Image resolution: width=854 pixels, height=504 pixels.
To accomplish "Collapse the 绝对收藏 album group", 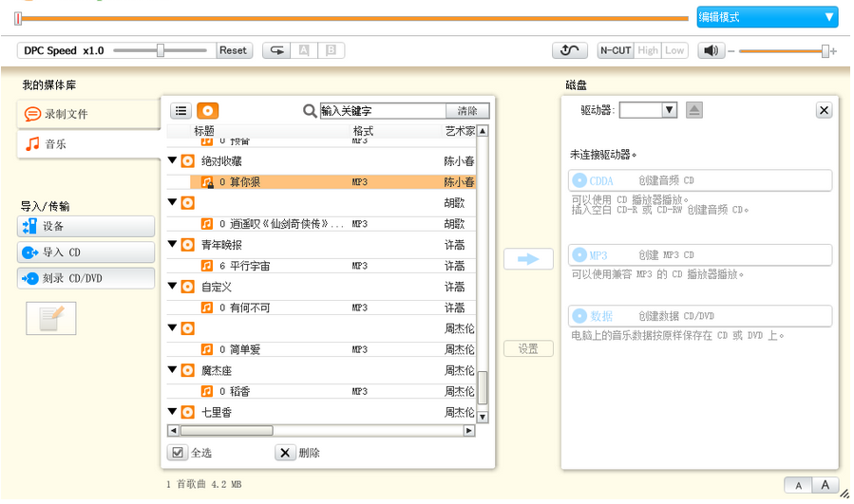I will coord(173,161).
